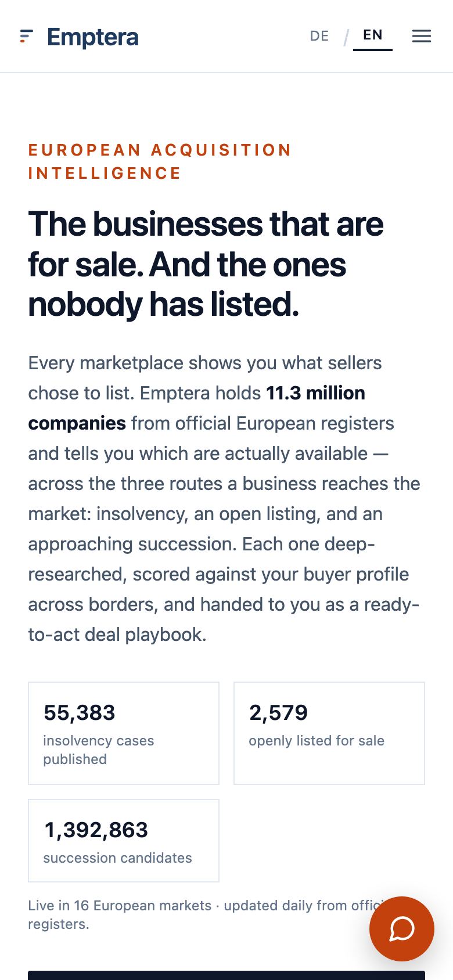Screen dimensions: 453x980
Task: Click the 'openly listed for sale' label
Action: (317, 741)
